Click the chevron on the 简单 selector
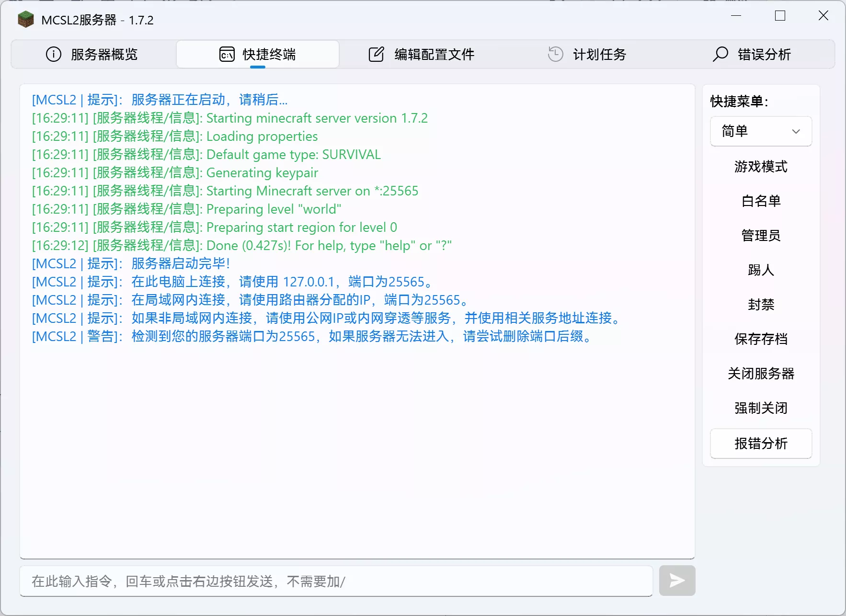 796,131
